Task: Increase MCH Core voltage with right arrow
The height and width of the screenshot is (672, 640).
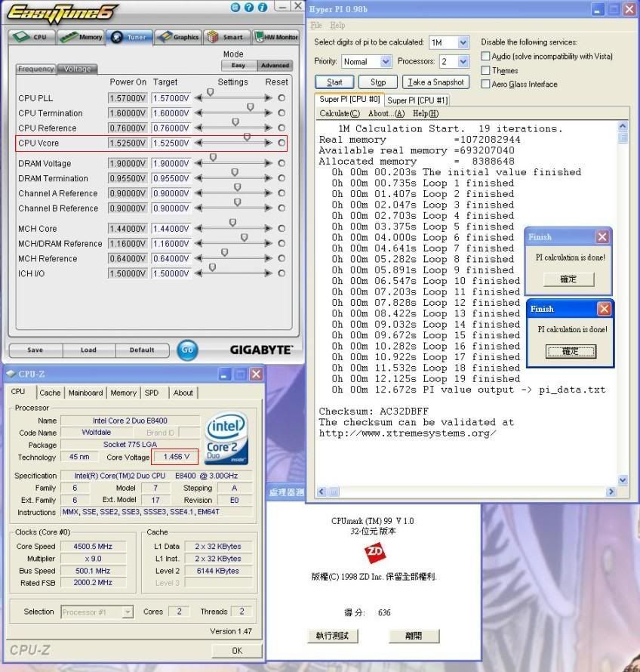Action: pos(269,229)
